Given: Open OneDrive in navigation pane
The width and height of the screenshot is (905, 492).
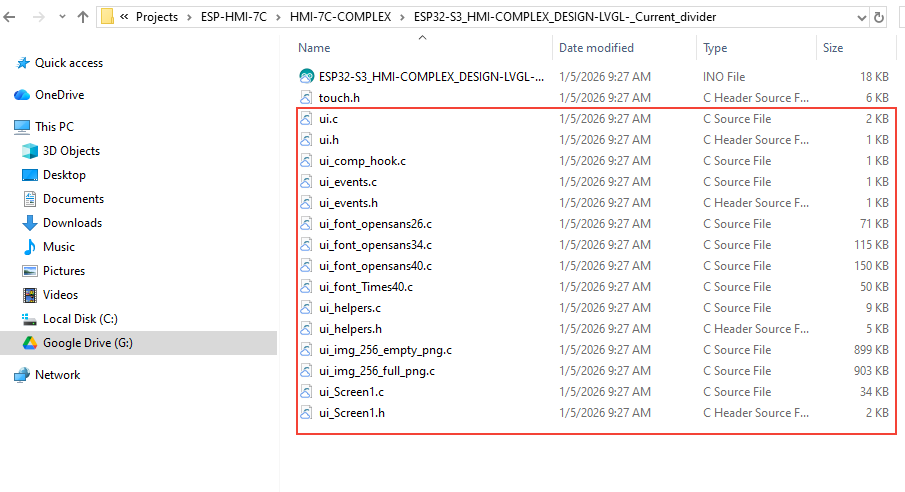Looking at the screenshot, I should coord(59,95).
